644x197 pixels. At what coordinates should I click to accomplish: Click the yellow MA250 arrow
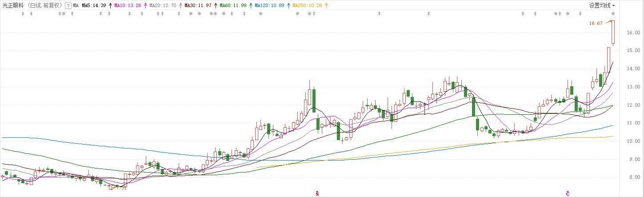[327, 6]
